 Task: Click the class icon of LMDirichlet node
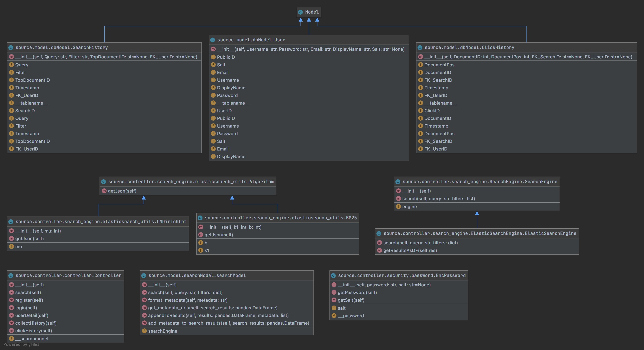click(x=11, y=222)
